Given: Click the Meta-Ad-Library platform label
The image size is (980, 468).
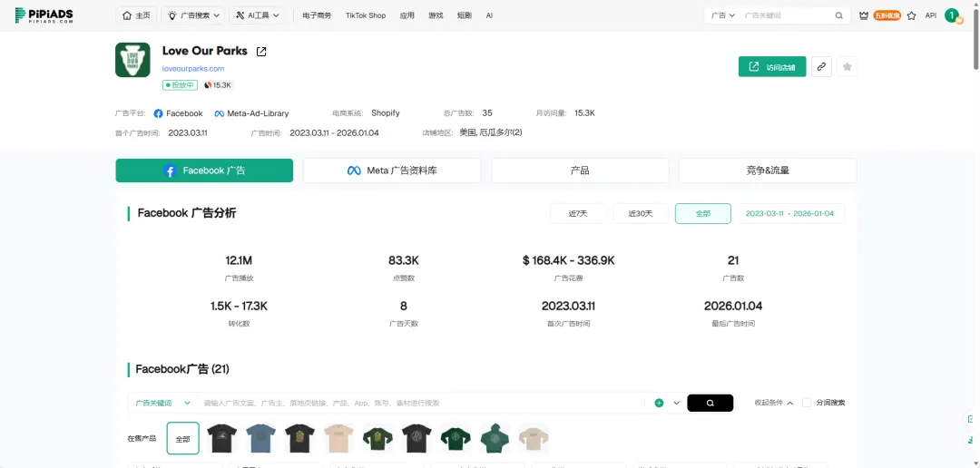Looking at the screenshot, I should coord(251,113).
